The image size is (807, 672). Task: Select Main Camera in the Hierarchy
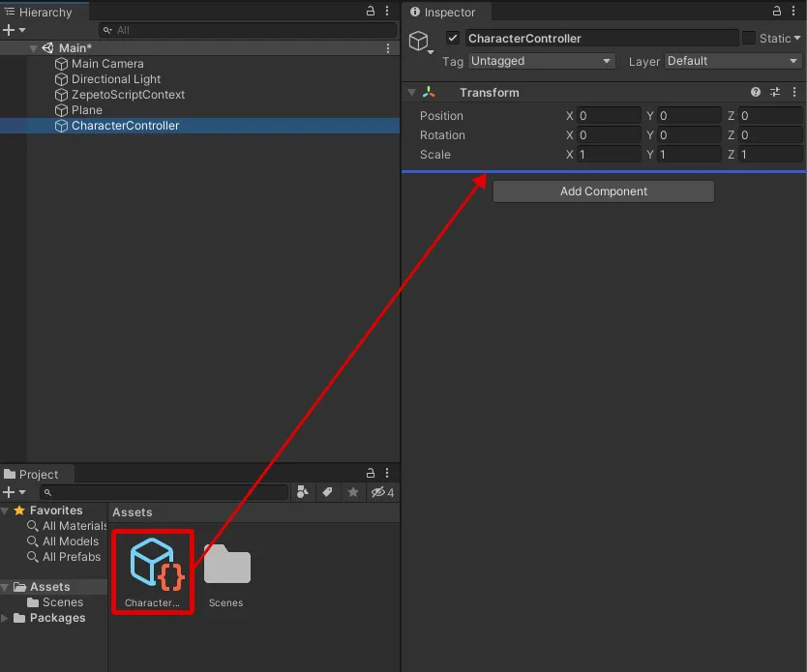107,64
